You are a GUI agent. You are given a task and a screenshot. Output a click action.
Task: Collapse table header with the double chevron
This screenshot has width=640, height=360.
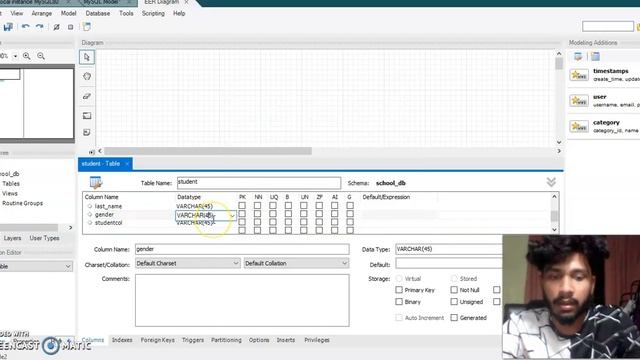point(551,182)
